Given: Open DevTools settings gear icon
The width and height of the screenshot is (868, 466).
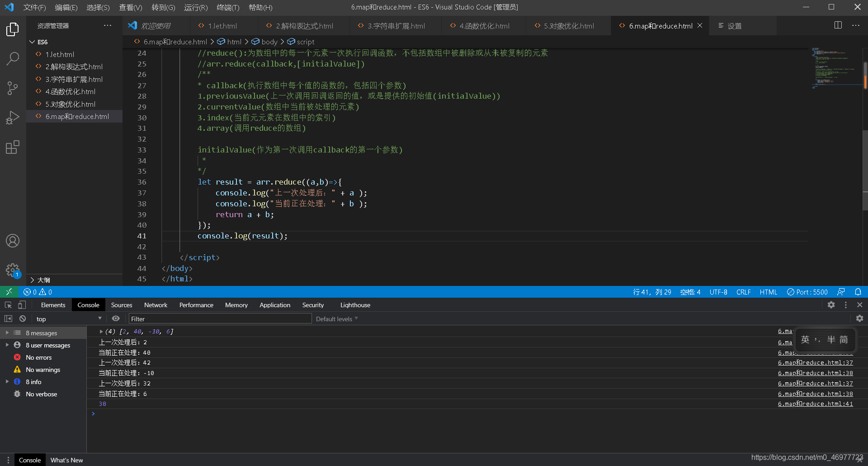Looking at the screenshot, I should (x=831, y=305).
